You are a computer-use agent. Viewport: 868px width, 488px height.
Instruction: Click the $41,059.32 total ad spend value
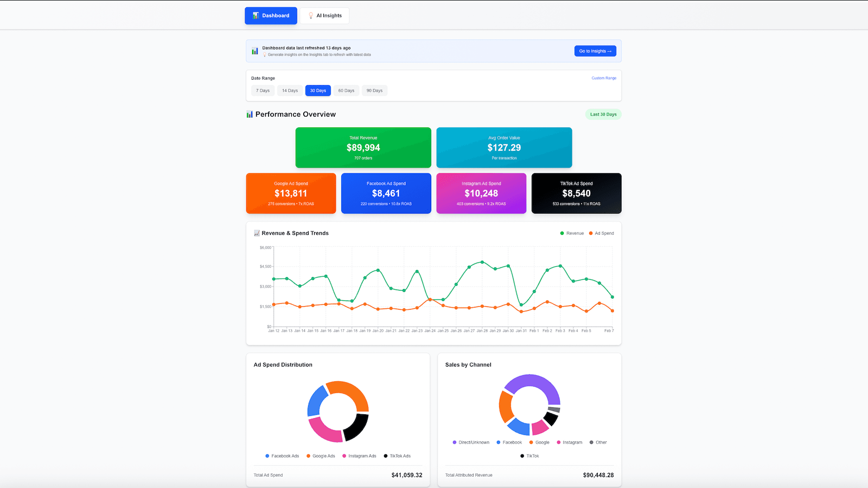(407, 475)
